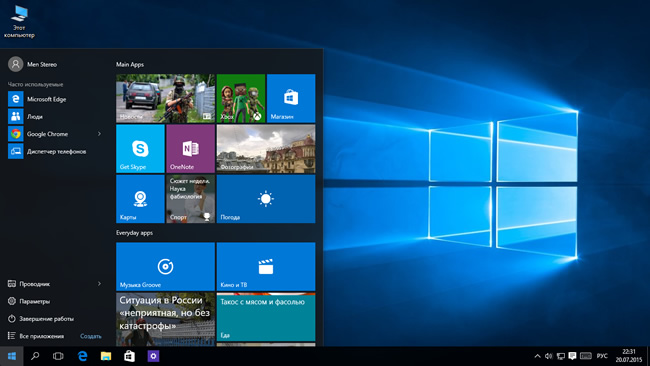Select the Everyday apps group header
650x366 pixels.
[x=134, y=233]
